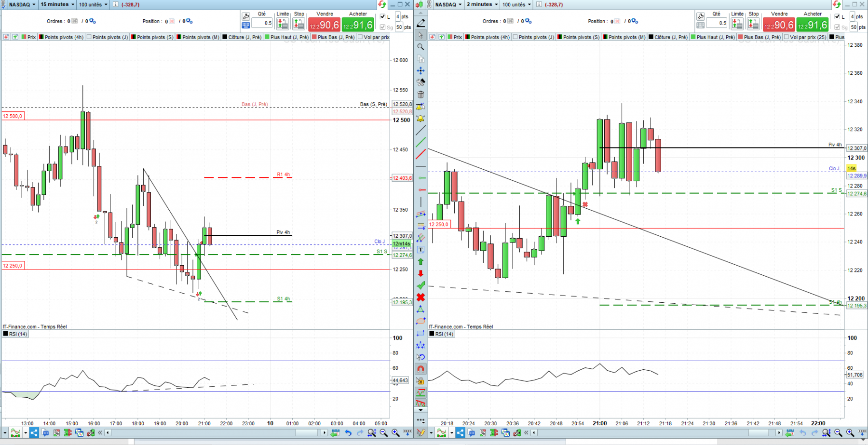Select the magnifier zoom tool in sidebar
Image resolution: width=868 pixels, height=445 pixels.
point(420,47)
